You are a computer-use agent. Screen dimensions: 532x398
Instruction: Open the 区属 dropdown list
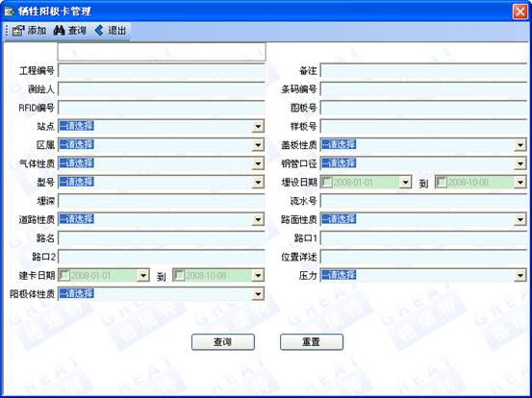(258, 145)
